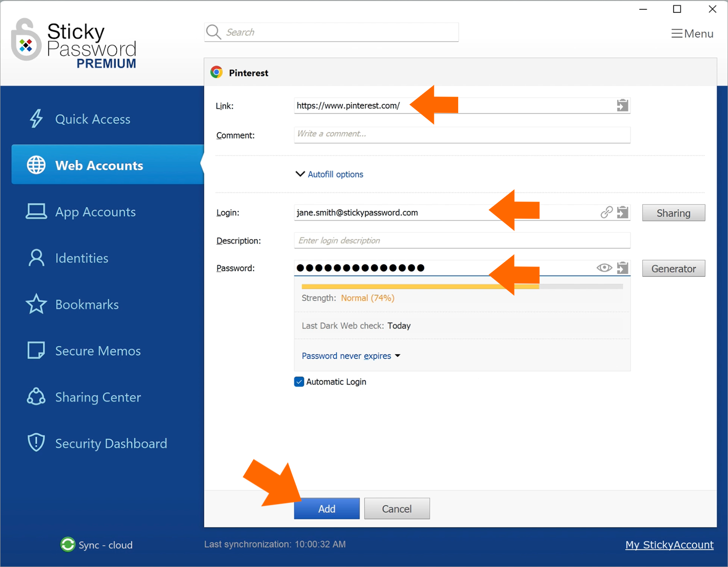Expand Autofill options
Screen dimensions: 728x567
click(329, 174)
